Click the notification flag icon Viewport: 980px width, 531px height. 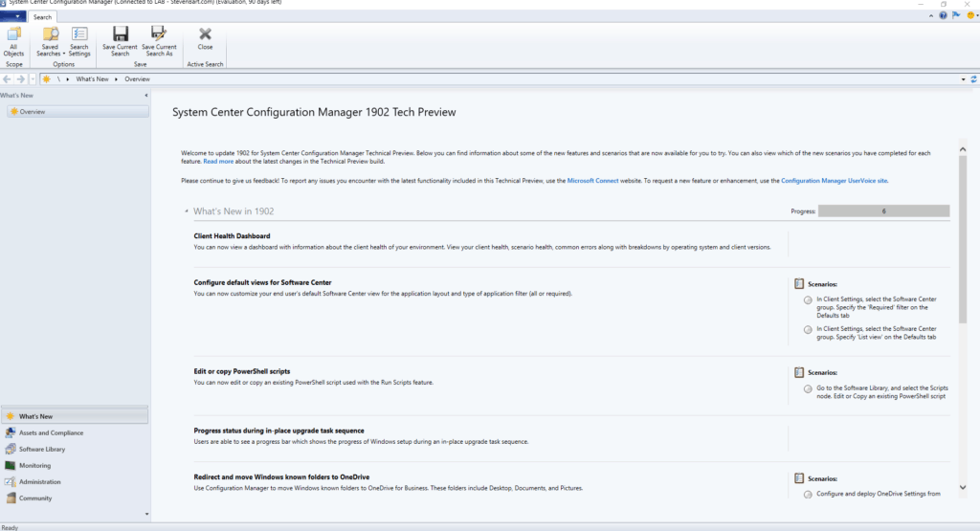(x=956, y=15)
